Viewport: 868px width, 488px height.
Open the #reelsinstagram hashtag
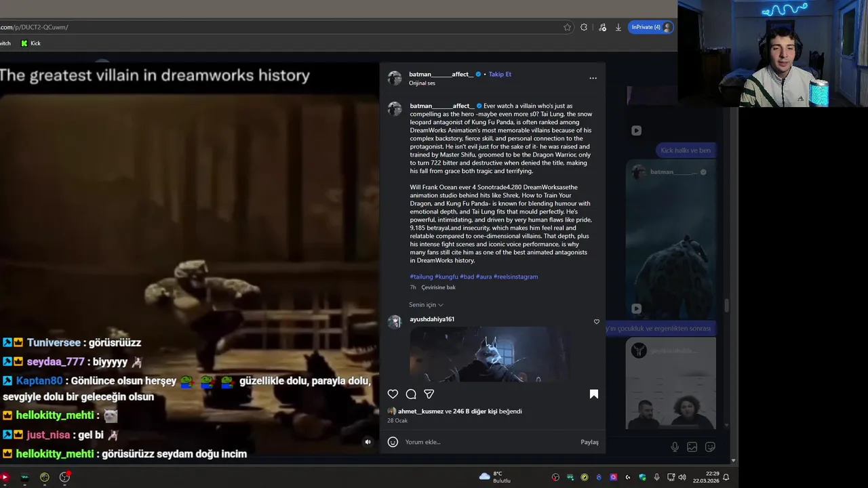[x=515, y=277]
